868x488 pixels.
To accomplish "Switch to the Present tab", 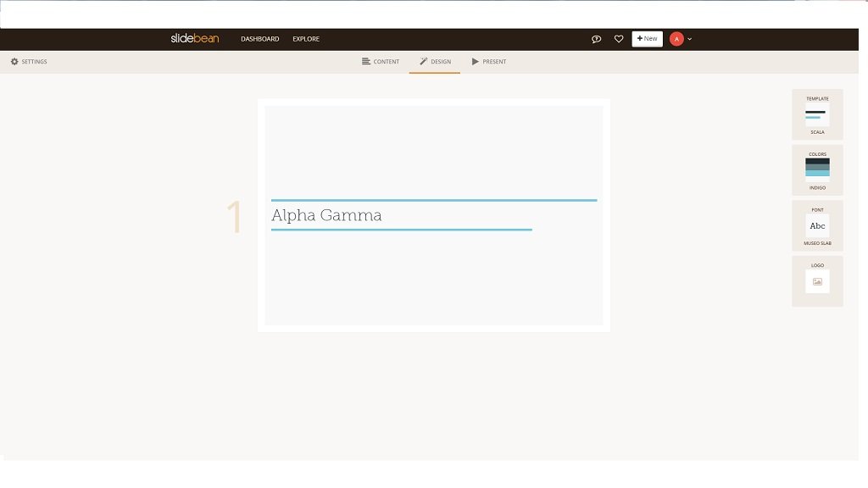I will 489,62.
